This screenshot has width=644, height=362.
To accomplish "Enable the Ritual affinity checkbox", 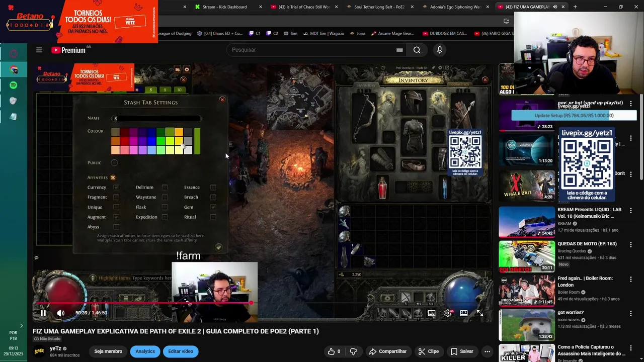I will (213, 217).
